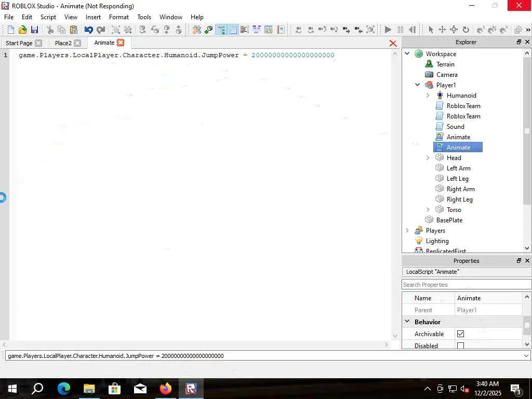Save the script with the floppy icon
Image resolution: width=532 pixels, height=399 pixels.
pyautogui.click(x=34, y=30)
